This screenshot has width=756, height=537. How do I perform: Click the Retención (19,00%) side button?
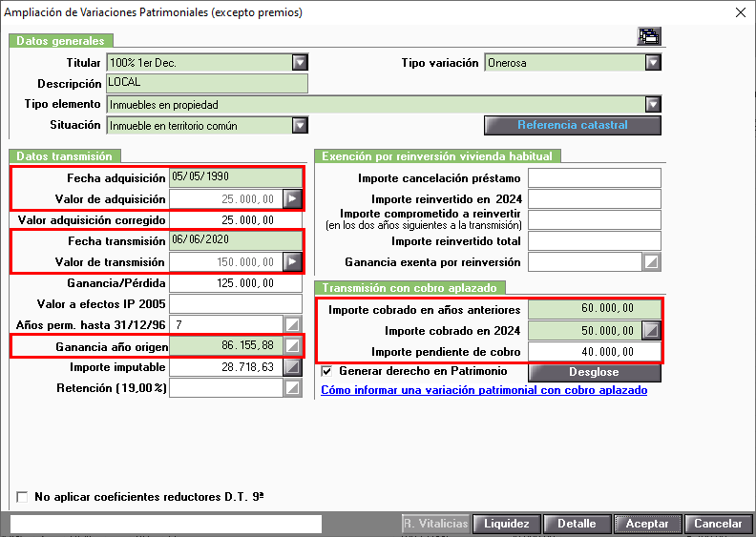(293, 388)
